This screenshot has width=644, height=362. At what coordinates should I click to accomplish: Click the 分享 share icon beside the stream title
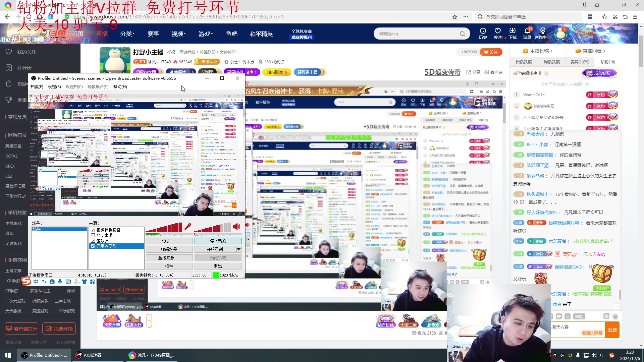point(473,72)
